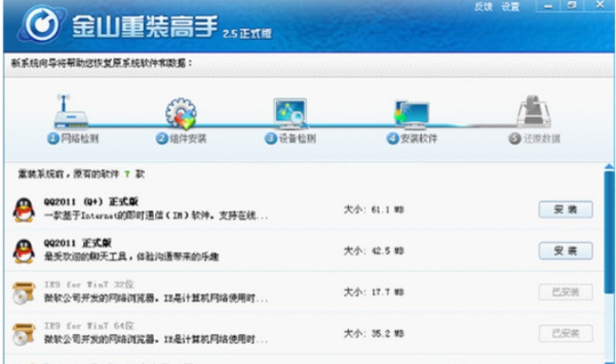Select the 设备检测 monitor step icon
This screenshot has height=364, width=616.
point(291,113)
